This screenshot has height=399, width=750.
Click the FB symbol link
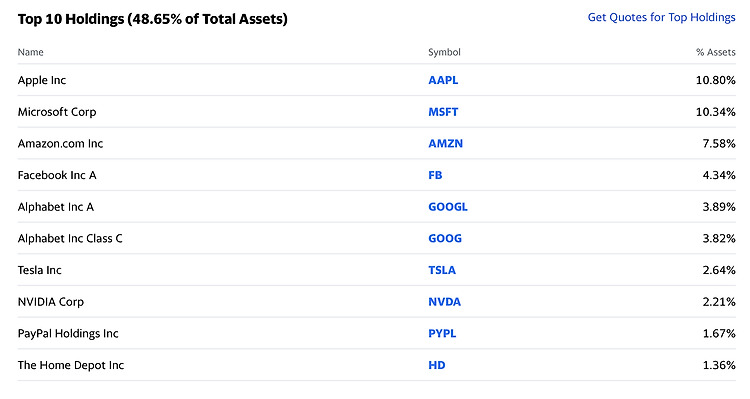tap(435, 175)
